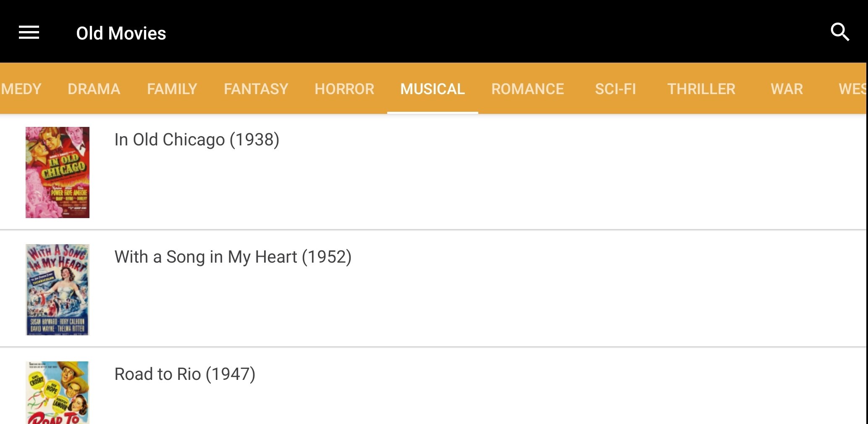This screenshot has height=424, width=868.
Task: Select the Fantasy genre tab
Action: pyautogui.click(x=256, y=89)
